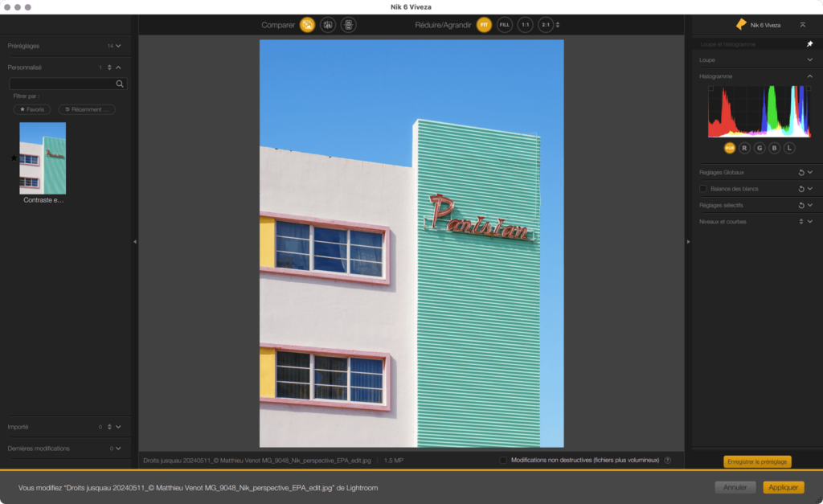Viewport: 823px width, 504px height.
Task: Select the single image compare view
Action: tap(307, 25)
